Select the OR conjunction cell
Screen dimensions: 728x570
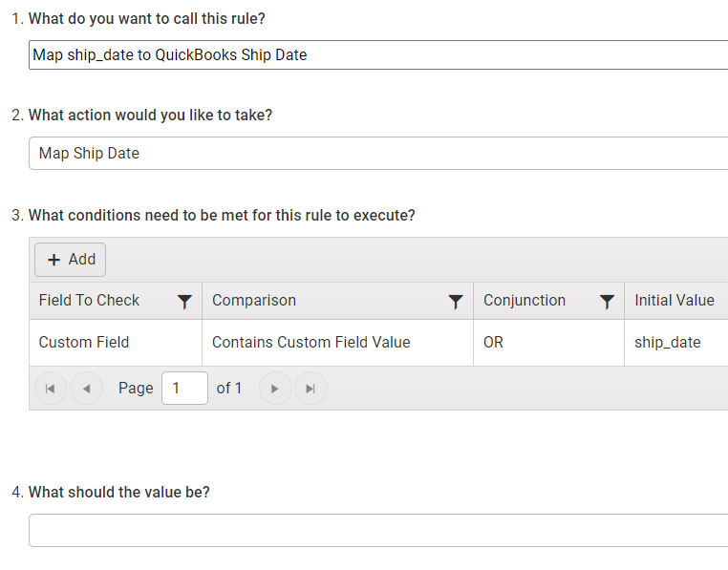pyautogui.click(x=548, y=343)
